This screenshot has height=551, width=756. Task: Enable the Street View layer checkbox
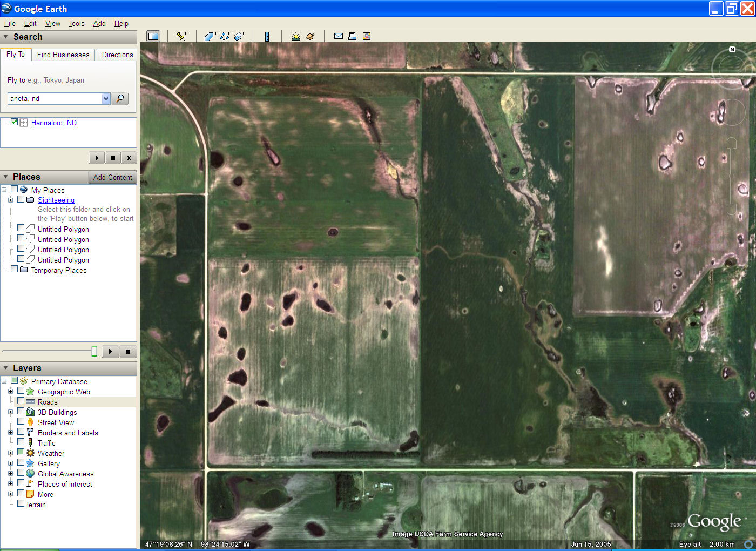click(21, 421)
